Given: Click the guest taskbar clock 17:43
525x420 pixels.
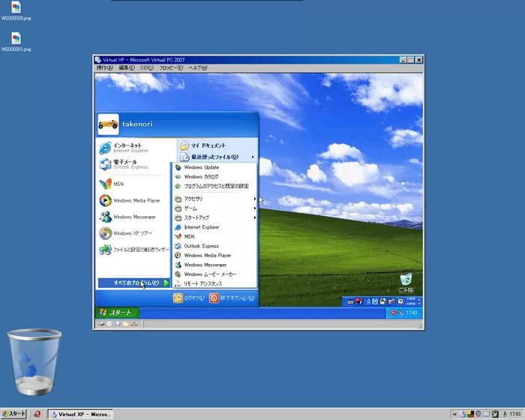Looking at the screenshot, I should (x=412, y=313).
